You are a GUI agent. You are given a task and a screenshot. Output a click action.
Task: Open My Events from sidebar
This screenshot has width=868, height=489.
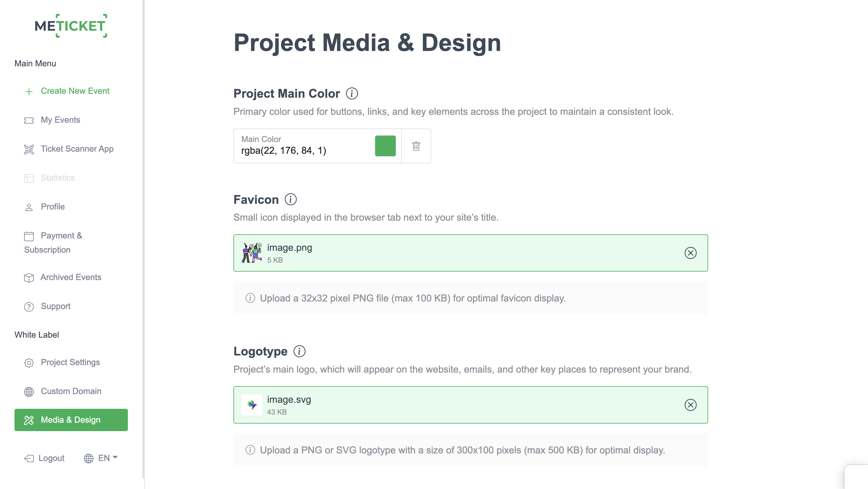(x=60, y=120)
